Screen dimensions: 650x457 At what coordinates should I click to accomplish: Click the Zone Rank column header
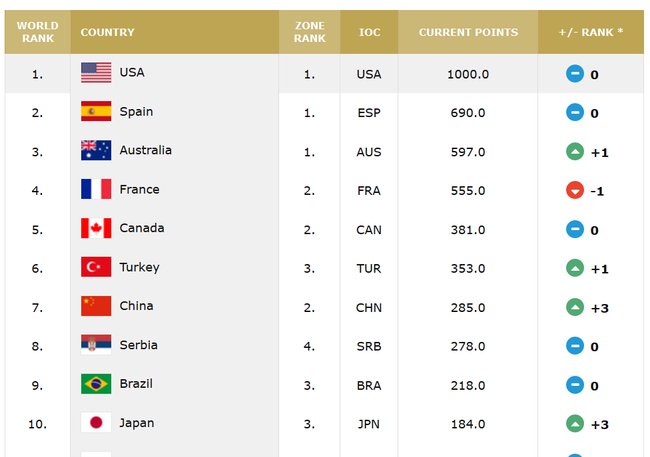coord(310,32)
